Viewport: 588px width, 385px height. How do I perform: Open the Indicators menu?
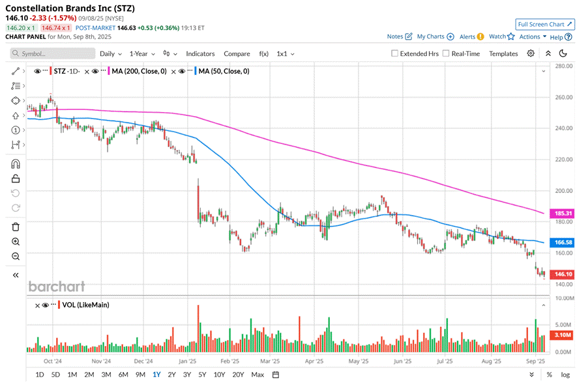(200, 53)
